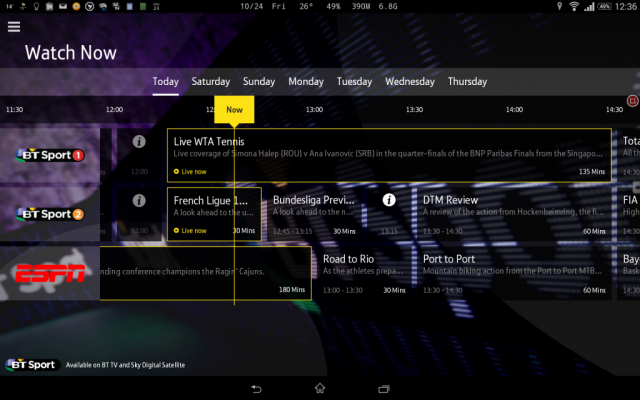Open the ESPN 180 Mins live programme
The height and width of the screenshot is (400, 640).
tap(206, 273)
